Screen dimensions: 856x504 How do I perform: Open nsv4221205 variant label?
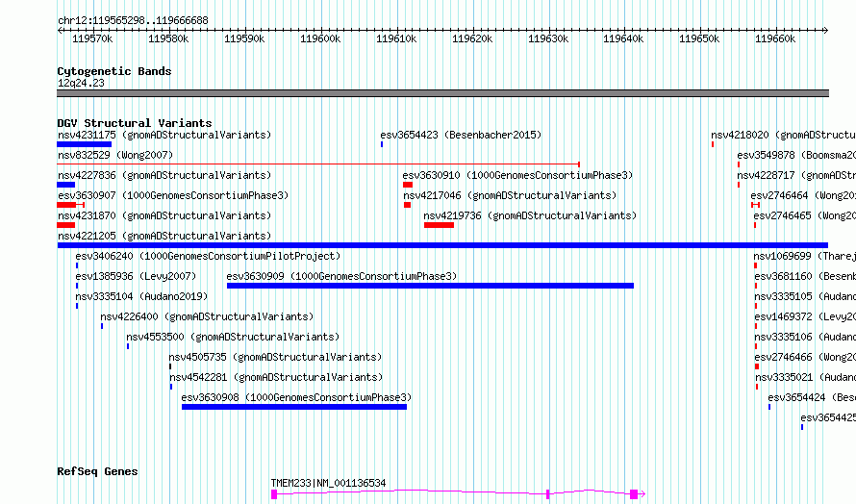tap(164, 236)
